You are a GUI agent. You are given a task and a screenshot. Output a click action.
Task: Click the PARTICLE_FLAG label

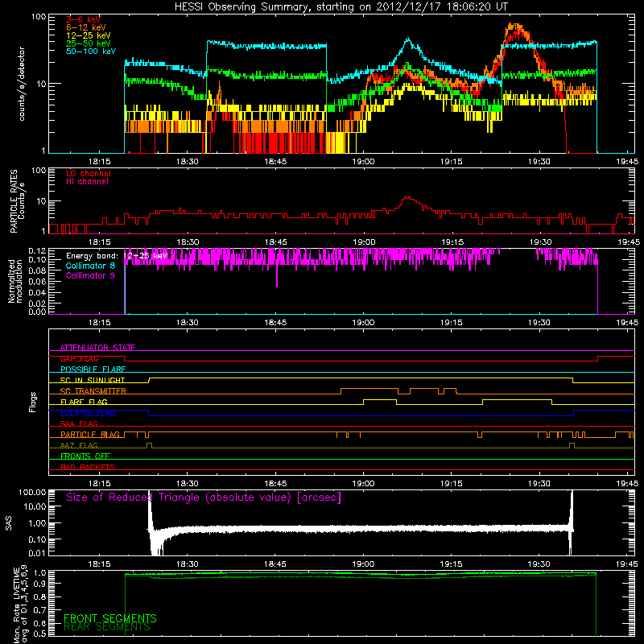90,434
